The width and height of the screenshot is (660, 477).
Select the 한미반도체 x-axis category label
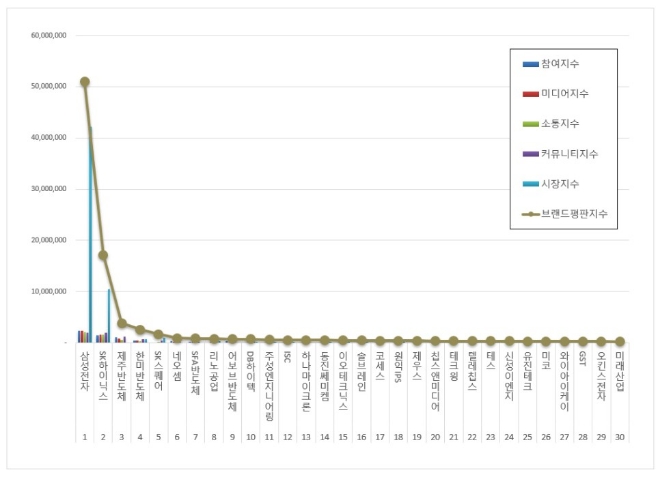tap(140, 370)
